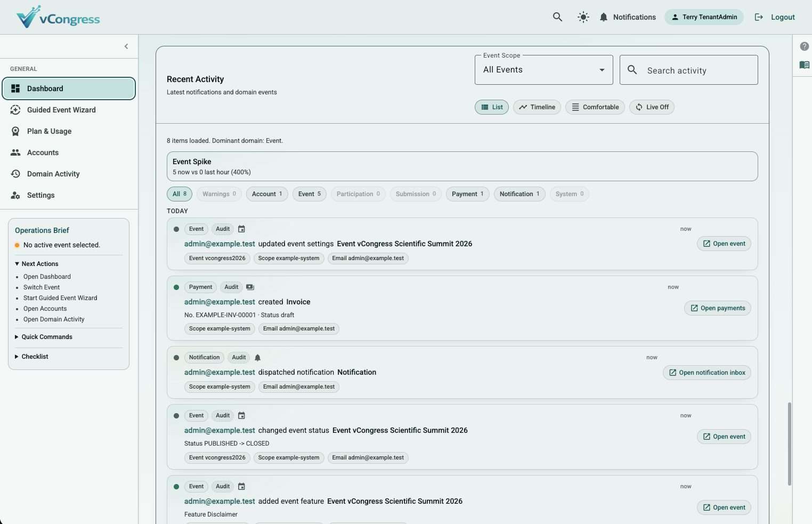Click the Audit tag on the Payment row

click(231, 287)
